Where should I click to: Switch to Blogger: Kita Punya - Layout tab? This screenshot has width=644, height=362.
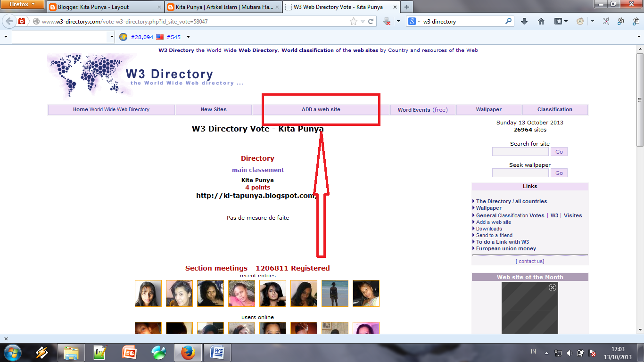pos(105,8)
